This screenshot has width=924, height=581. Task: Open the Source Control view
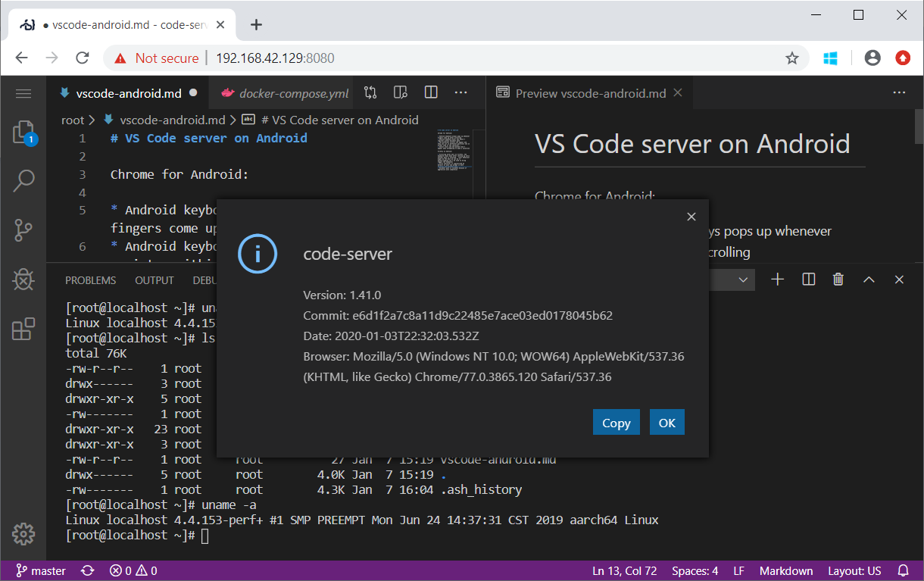pos(23,230)
